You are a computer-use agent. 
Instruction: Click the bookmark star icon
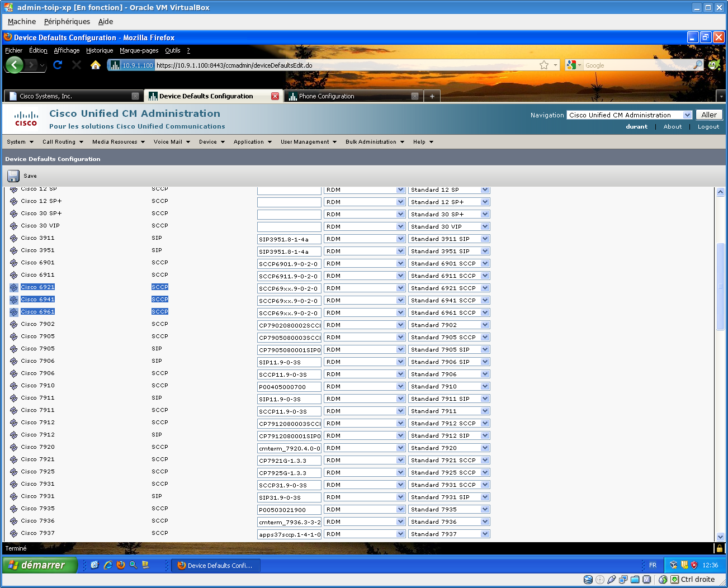pos(543,65)
